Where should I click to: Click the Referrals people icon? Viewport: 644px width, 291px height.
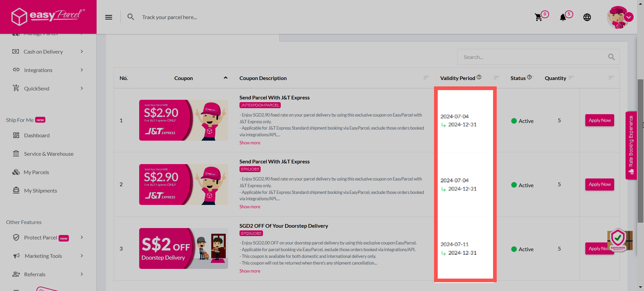[16, 274]
